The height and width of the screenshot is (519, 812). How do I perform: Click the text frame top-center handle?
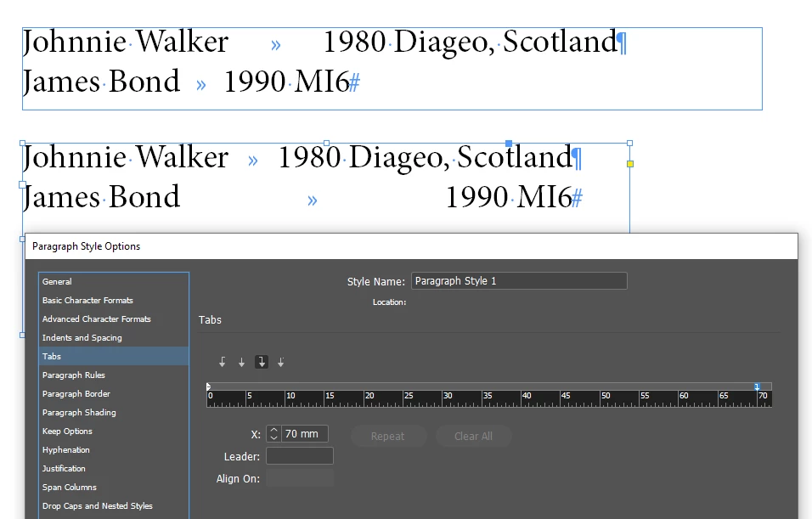pyautogui.click(x=326, y=143)
